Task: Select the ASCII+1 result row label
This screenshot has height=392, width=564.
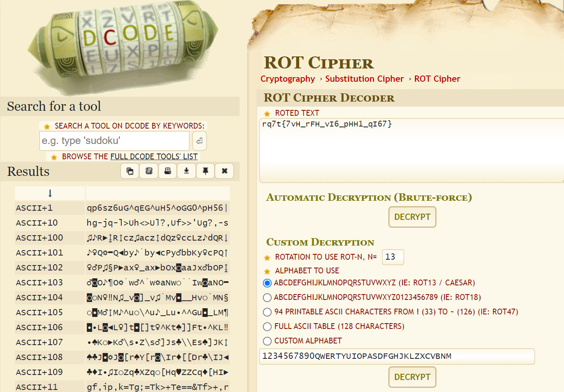Action: (34, 208)
